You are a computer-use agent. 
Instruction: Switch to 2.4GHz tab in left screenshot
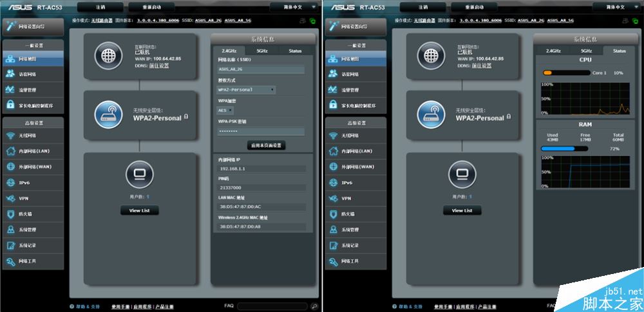pyautogui.click(x=230, y=51)
